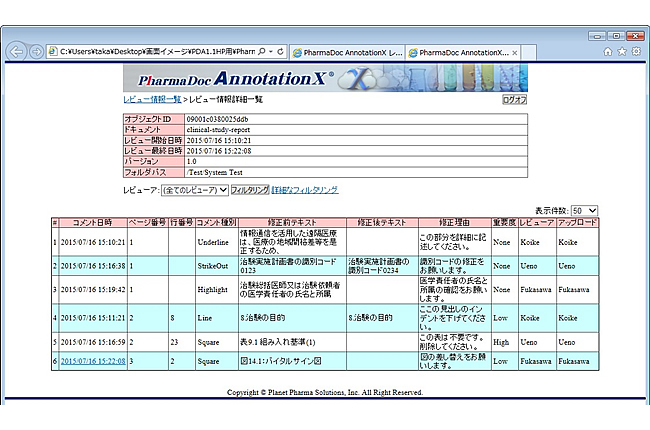
Task: Click the line number 23 cell
Action: click(182, 342)
